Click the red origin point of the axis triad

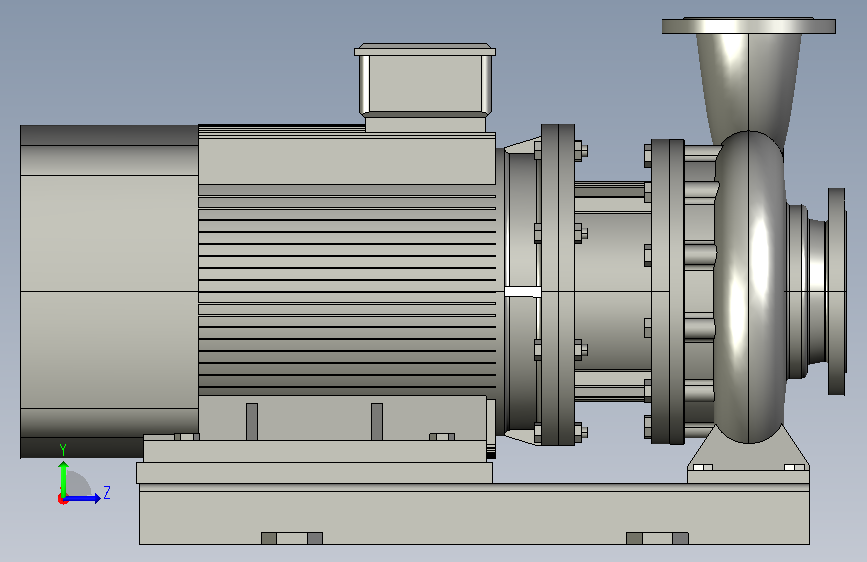62,499
